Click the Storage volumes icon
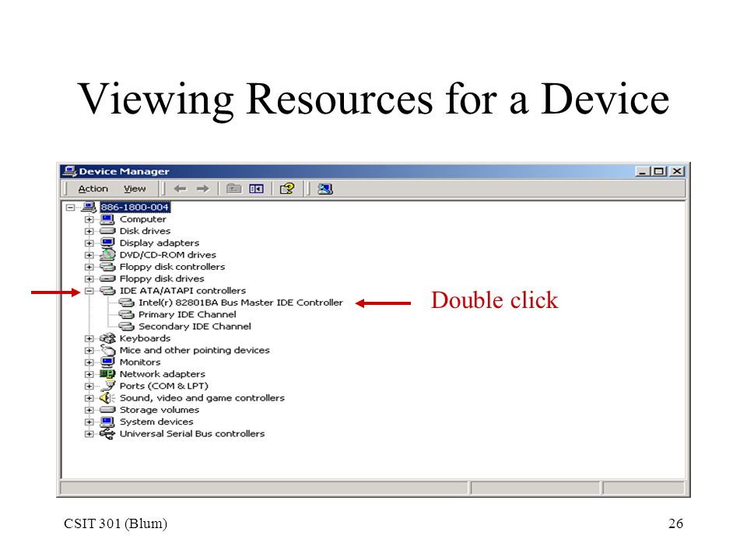 (x=107, y=410)
